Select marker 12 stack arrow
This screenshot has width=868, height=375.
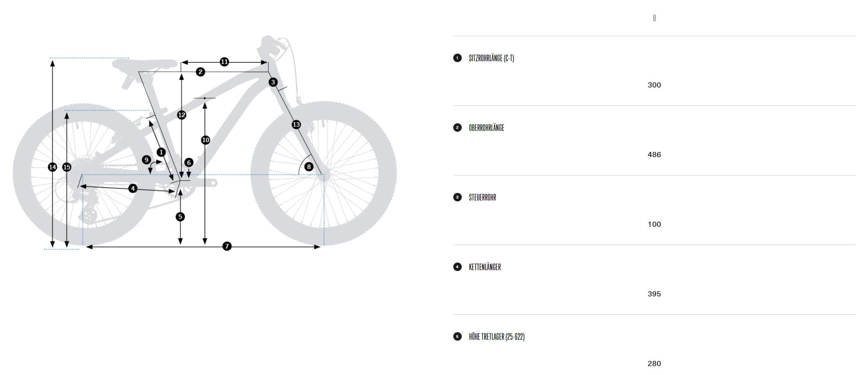[x=181, y=115]
